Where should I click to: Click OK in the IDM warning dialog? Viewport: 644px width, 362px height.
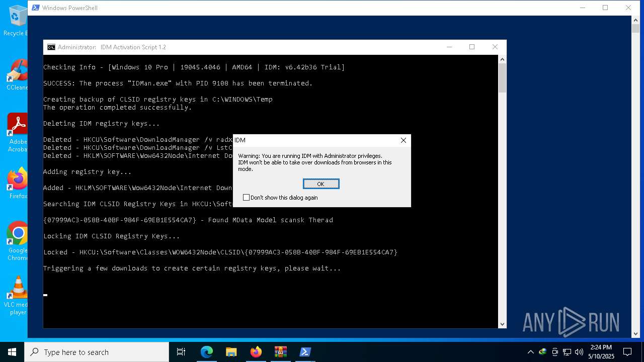(321, 184)
